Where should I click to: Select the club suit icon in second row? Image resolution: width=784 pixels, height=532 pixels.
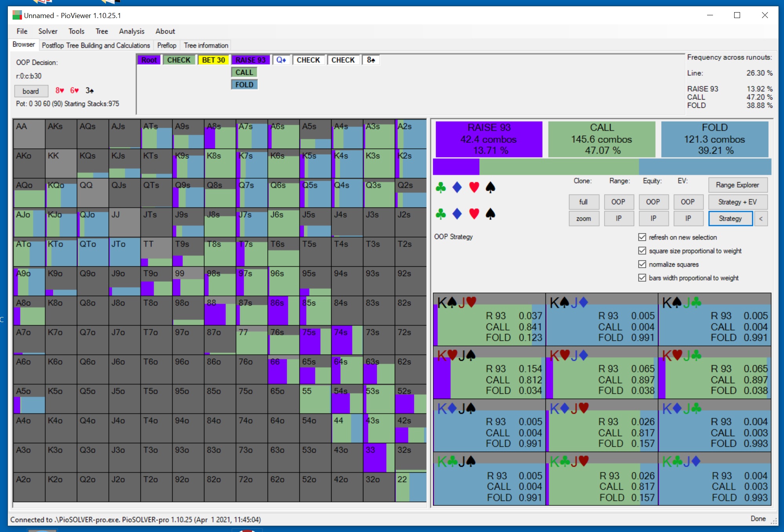pyautogui.click(x=441, y=214)
